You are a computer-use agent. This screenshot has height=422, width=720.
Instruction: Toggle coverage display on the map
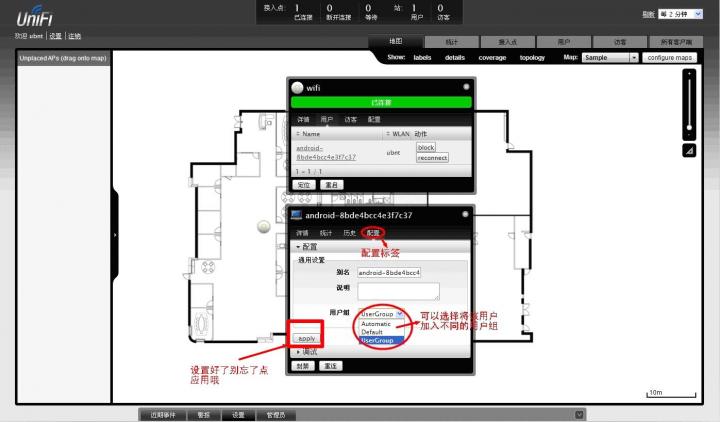[x=492, y=57]
